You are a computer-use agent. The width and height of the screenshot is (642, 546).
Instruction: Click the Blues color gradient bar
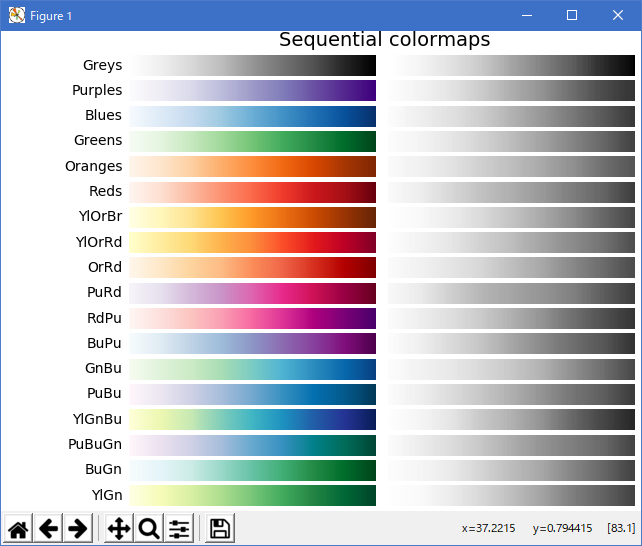point(253,116)
